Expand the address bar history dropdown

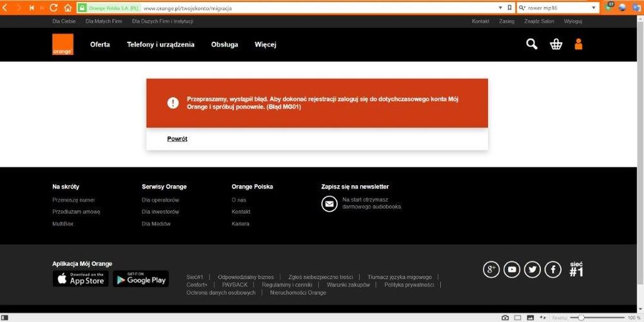tap(501, 8)
